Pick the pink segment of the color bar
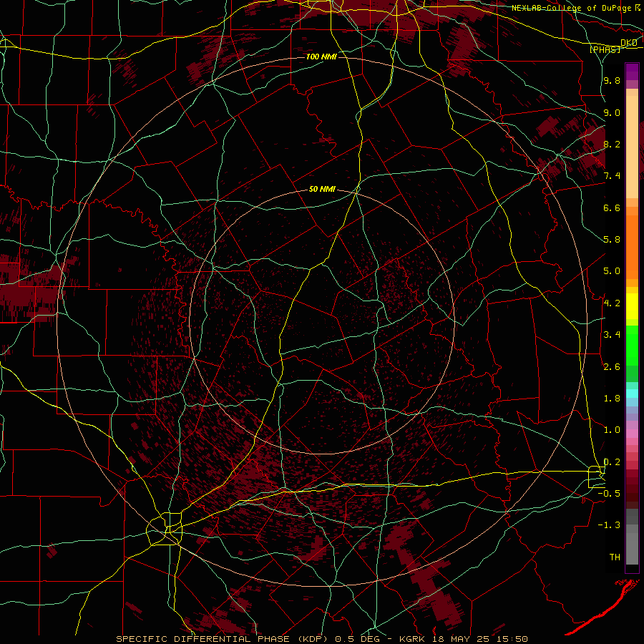Viewport: 644px width, 644px height. click(x=632, y=434)
